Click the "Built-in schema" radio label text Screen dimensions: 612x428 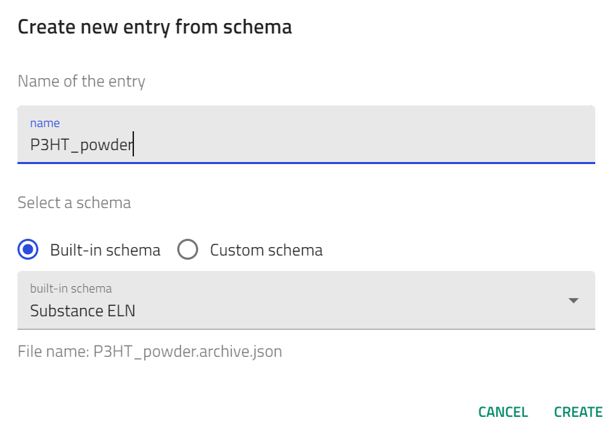point(105,250)
